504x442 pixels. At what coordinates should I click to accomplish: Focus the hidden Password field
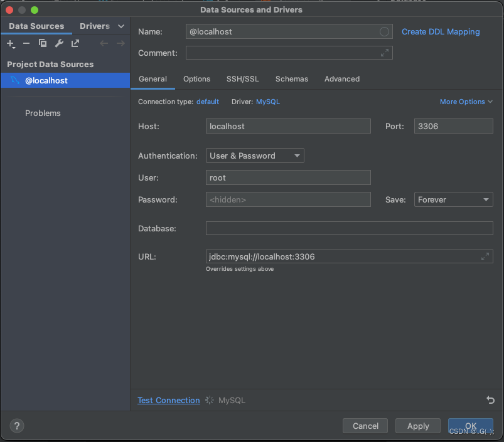pos(288,199)
